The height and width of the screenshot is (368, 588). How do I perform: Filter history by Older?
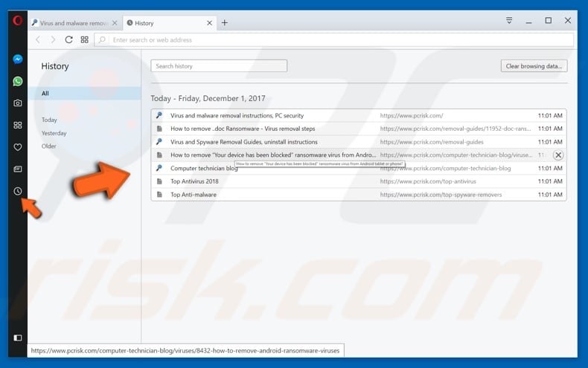tap(48, 146)
